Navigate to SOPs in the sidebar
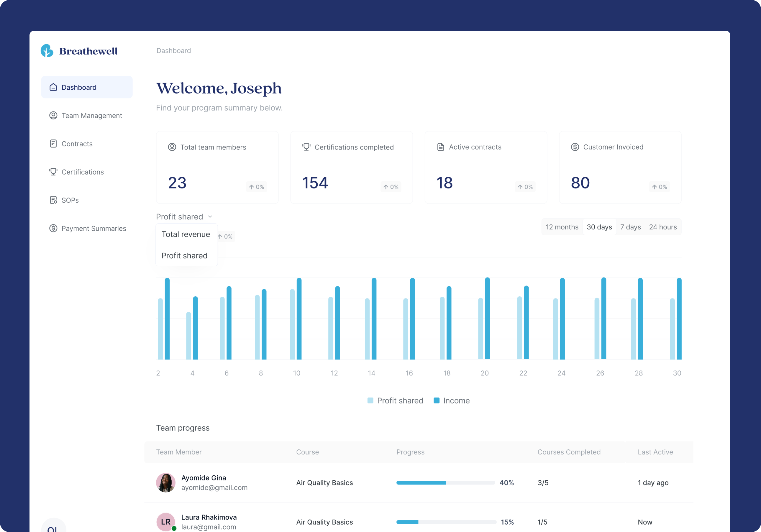The image size is (761, 532). tap(87, 200)
